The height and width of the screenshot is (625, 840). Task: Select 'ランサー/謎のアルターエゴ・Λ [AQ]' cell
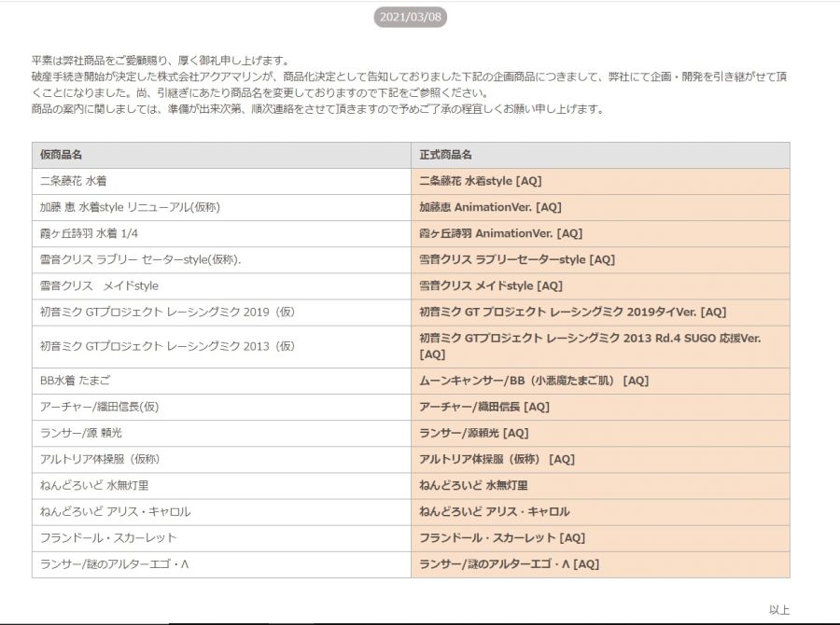(x=600, y=565)
